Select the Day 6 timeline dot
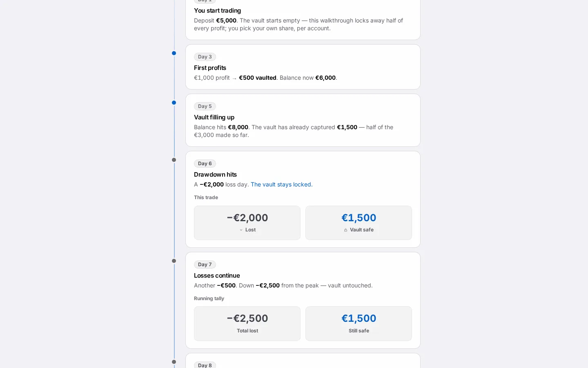Image resolution: width=588 pixels, height=368 pixels. (x=174, y=160)
